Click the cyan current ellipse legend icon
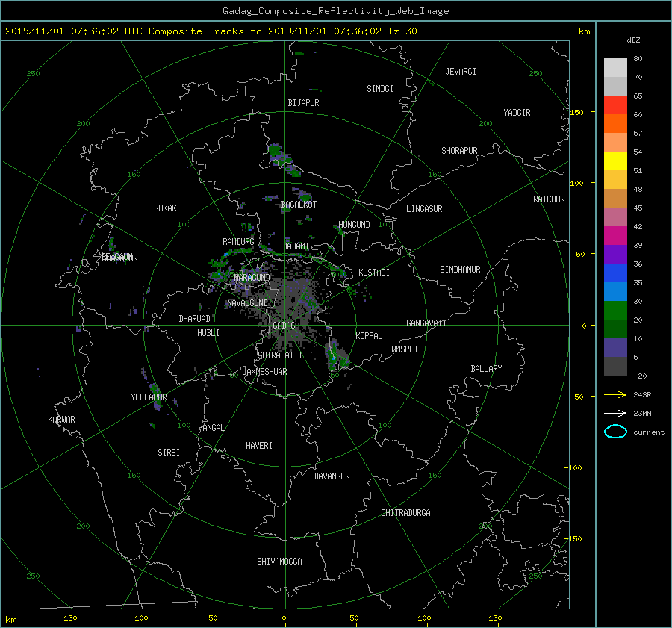This screenshot has height=628, width=672. pyautogui.click(x=615, y=432)
